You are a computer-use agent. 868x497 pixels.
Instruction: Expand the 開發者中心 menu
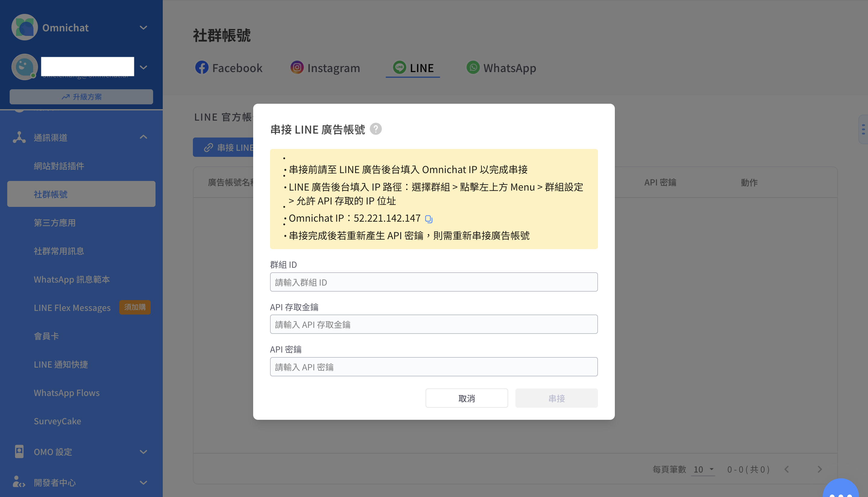[x=143, y=482]
